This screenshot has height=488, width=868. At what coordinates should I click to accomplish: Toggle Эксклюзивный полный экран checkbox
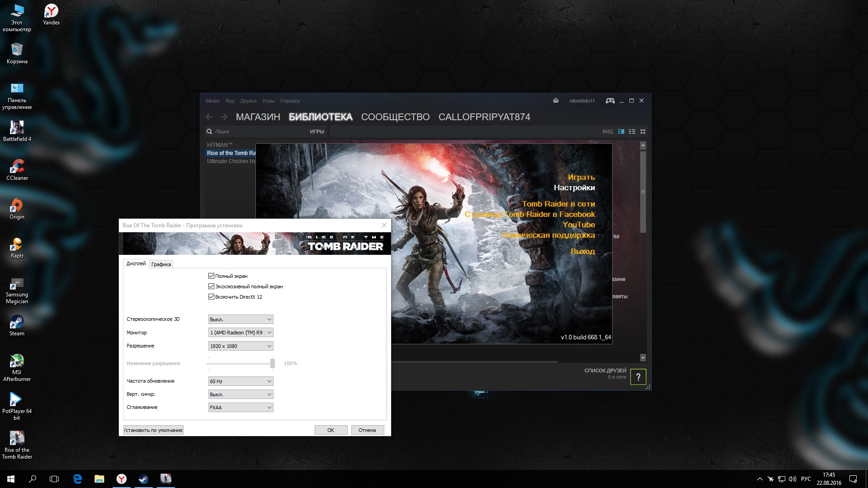click(x=211, y=286)
